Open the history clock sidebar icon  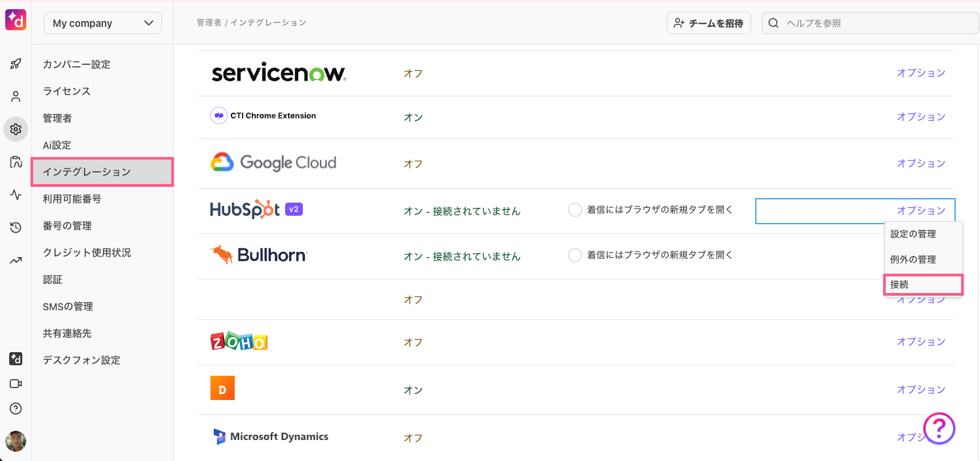pyautogui.click(x=16, y=228)
